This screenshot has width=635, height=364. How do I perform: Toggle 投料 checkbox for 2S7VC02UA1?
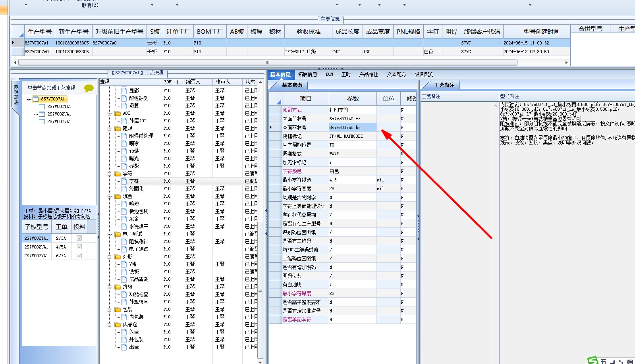click(x=79, y=247)
